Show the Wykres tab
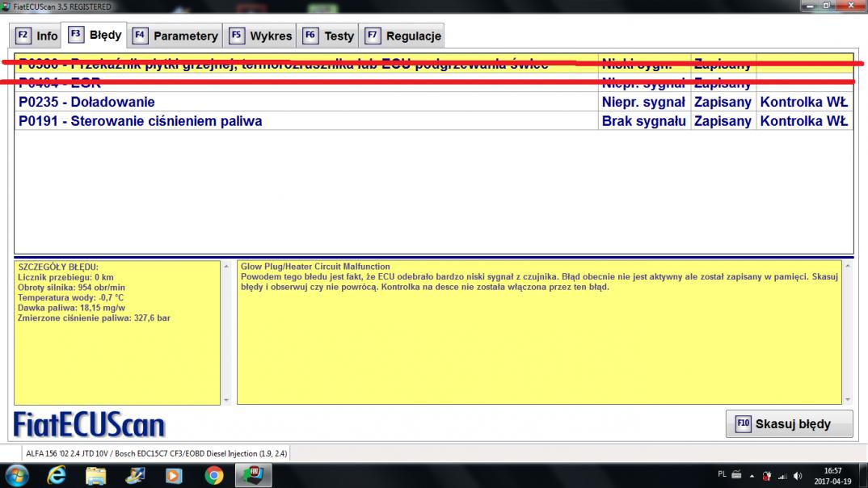The height and width of the screenshot is (488, 868). pos(260,36)
